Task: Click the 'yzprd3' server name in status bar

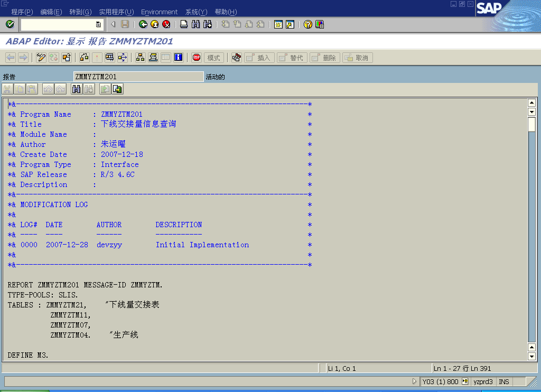Action: (483, 381)
